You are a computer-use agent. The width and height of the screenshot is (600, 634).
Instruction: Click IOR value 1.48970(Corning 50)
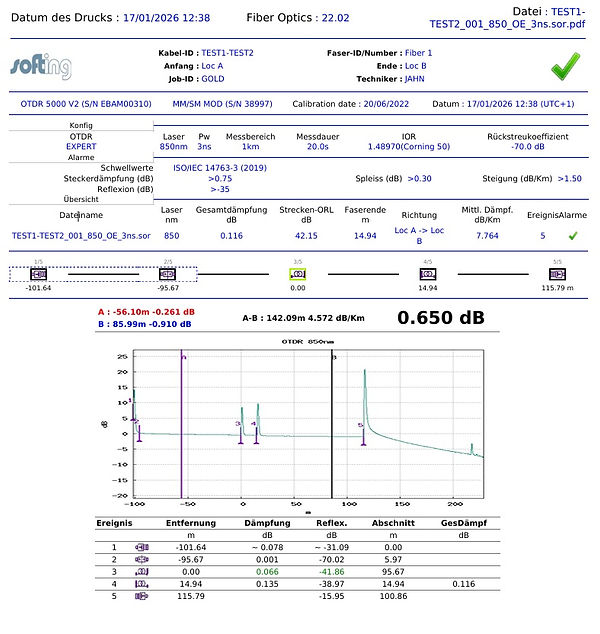pyautogui.click(x=409, y=146)
